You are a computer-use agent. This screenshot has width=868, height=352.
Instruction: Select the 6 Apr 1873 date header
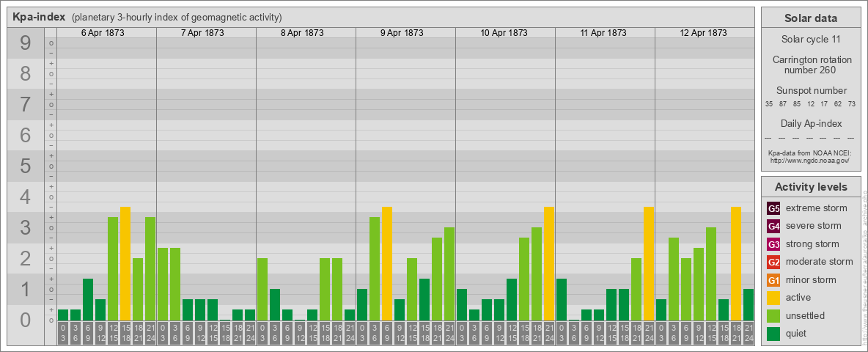pos(103,33)
